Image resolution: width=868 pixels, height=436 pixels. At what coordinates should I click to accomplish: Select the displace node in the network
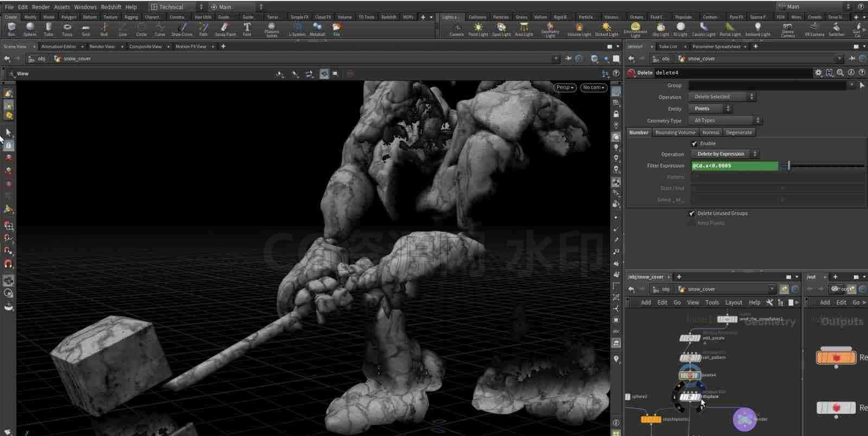(690, 397)
